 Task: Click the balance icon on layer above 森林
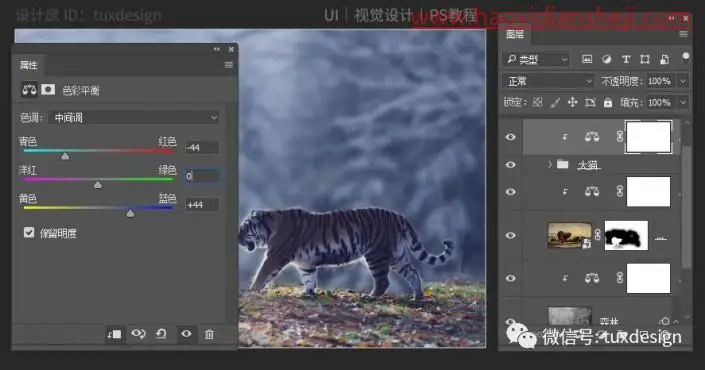[x=592, y=278]
